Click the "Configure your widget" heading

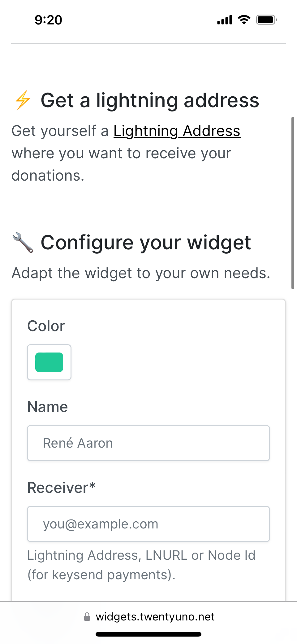[146, 243]
